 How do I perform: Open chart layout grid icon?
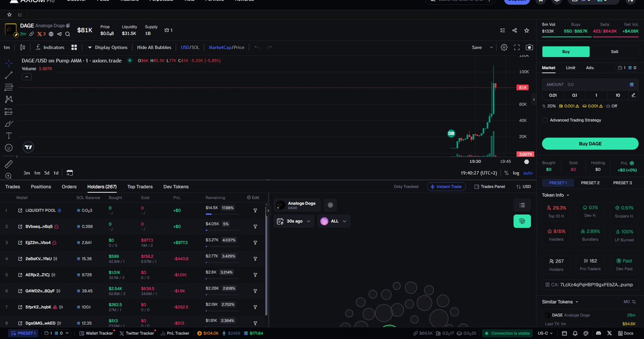75,47
